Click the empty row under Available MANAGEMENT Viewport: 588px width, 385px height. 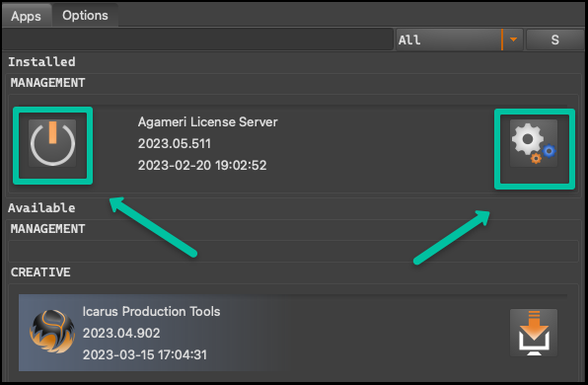[293, 251]
